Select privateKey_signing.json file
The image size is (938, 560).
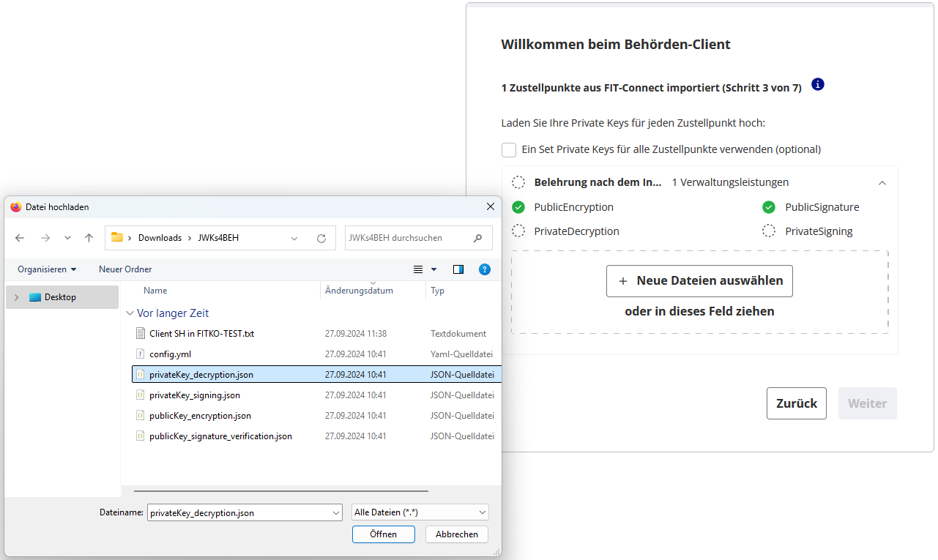point(194,395)
